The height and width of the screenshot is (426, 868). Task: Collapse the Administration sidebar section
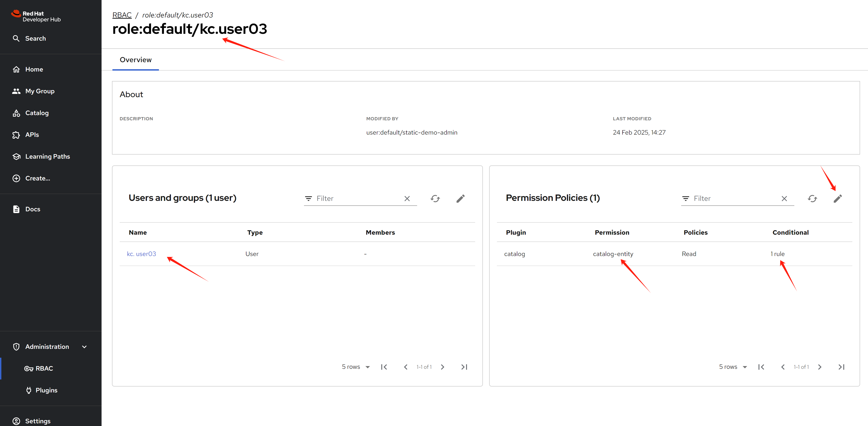(84, 347)
